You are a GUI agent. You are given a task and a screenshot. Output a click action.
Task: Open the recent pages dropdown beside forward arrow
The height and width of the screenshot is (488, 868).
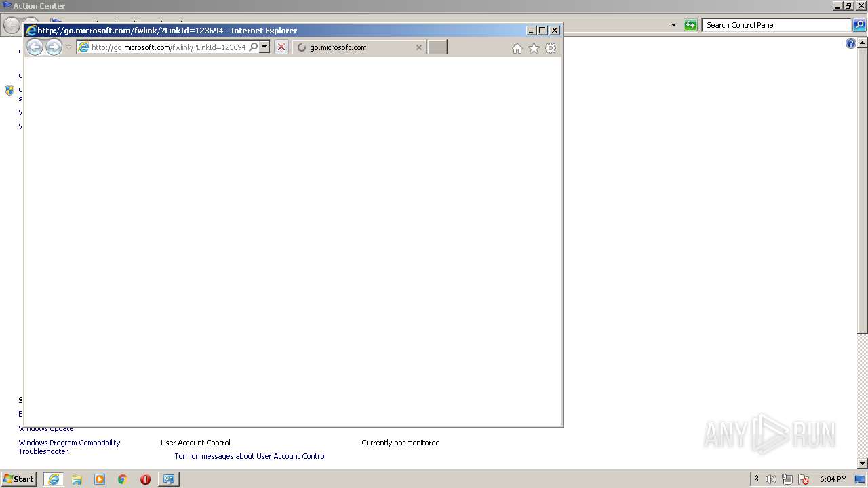(68, 47)
